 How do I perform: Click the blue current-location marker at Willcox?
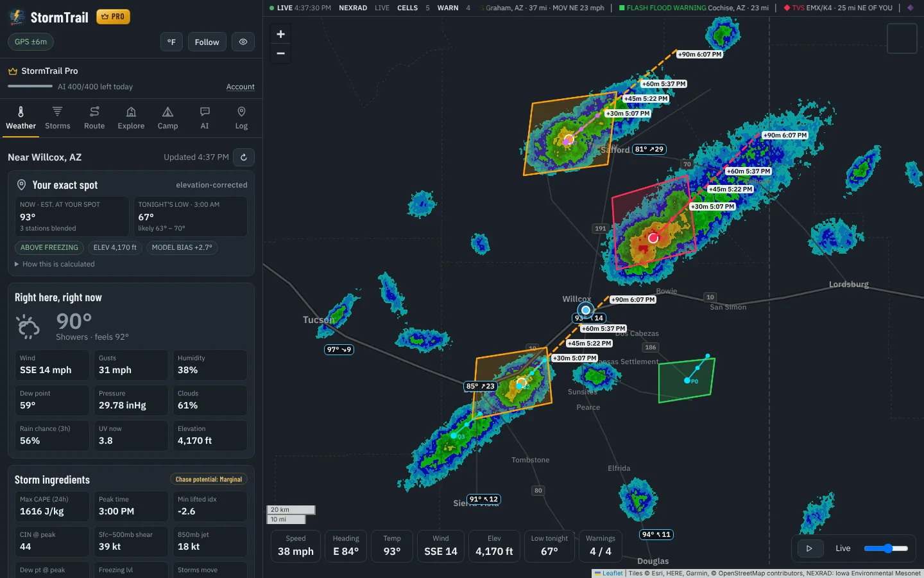(585, 310)
